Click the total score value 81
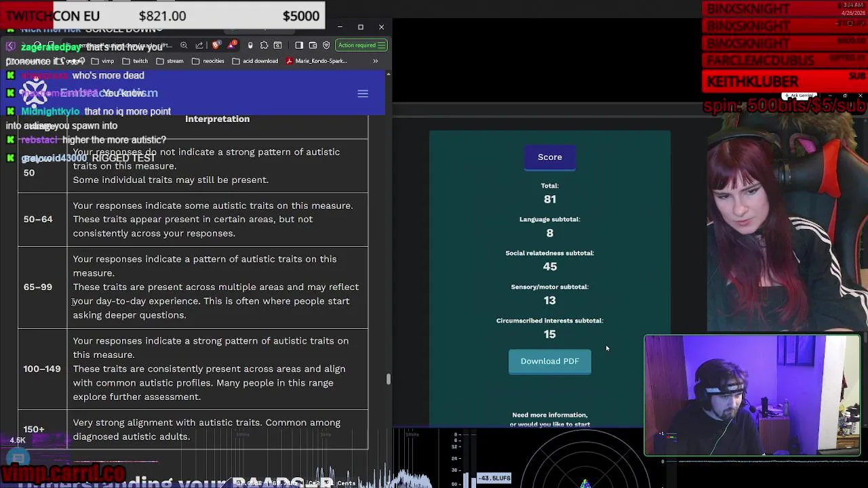Screen dimensions: 868x488 point(550,199)
